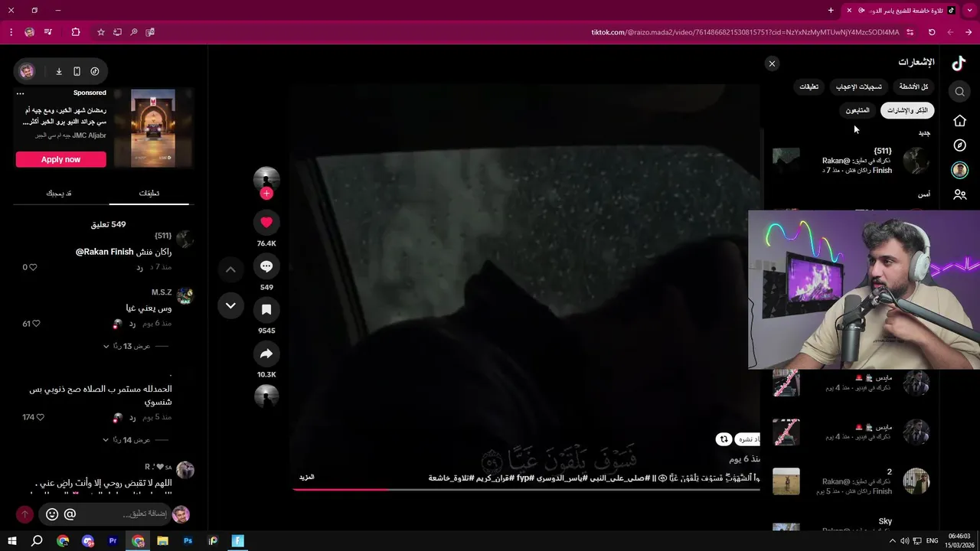Image resolution: width=980 pixels, height=551 pixels.
Task: Click the download icon in floating toolbar
Action: 59,71
